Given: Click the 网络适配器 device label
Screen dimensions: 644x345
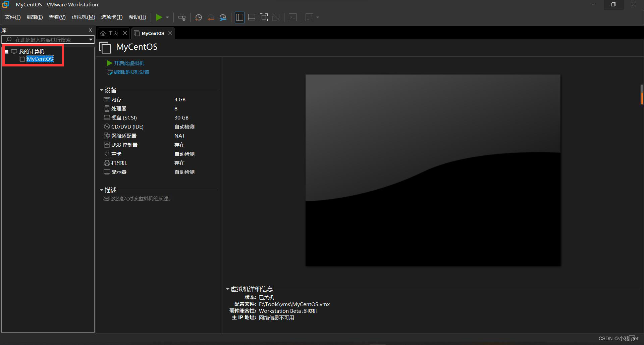Looking at the screenshot, I should point(124,136).
